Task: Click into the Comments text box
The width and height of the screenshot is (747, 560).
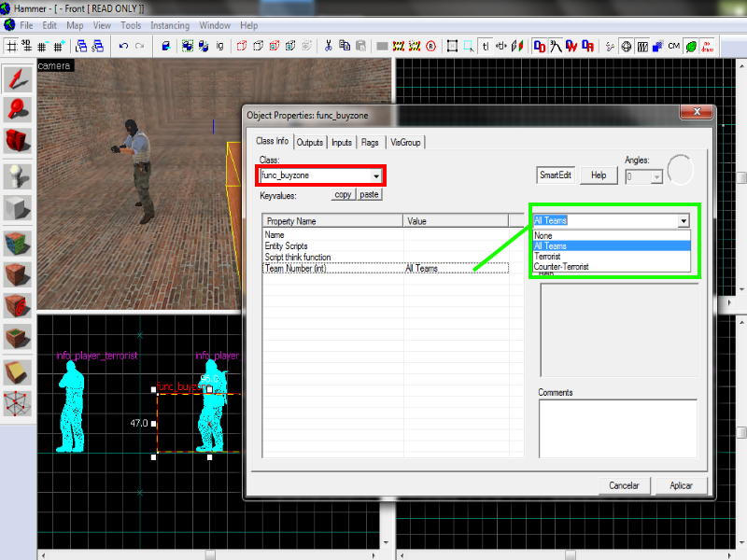Action: (x=618, y=428)
